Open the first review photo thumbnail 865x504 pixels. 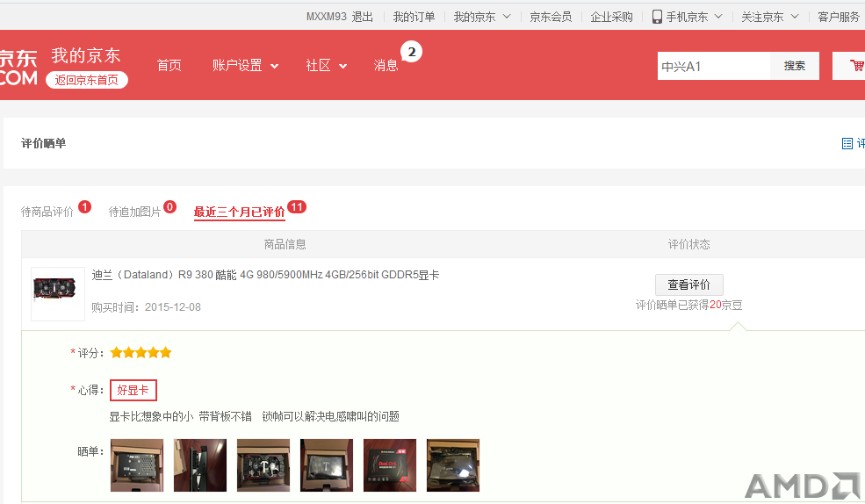pos(137,464)
